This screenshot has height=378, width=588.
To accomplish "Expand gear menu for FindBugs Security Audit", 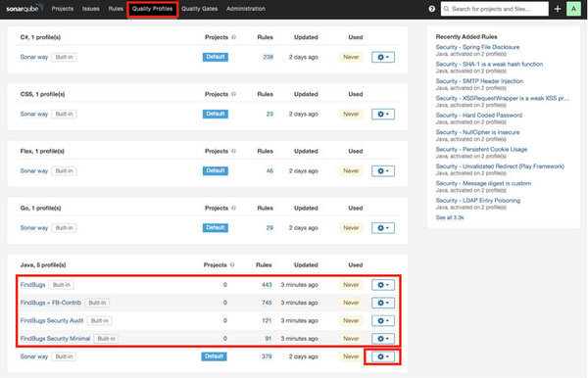I will pyautogui.click(x=383, y=320).
